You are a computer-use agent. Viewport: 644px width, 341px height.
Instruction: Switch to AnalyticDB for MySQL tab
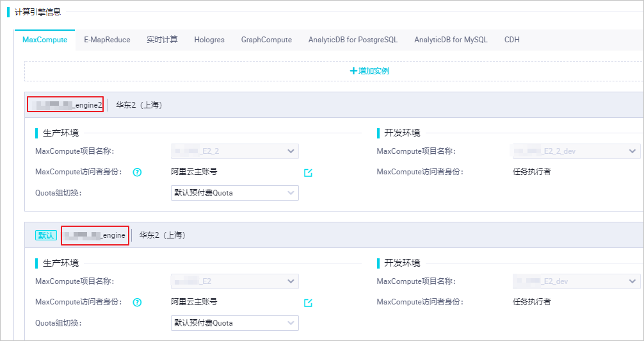[451, 40]
